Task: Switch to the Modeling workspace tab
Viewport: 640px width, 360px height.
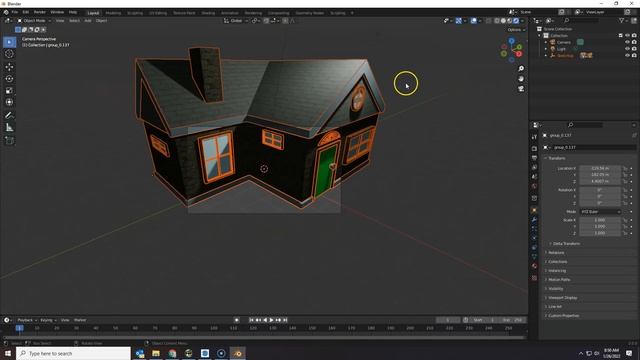Action: (113, 13)
